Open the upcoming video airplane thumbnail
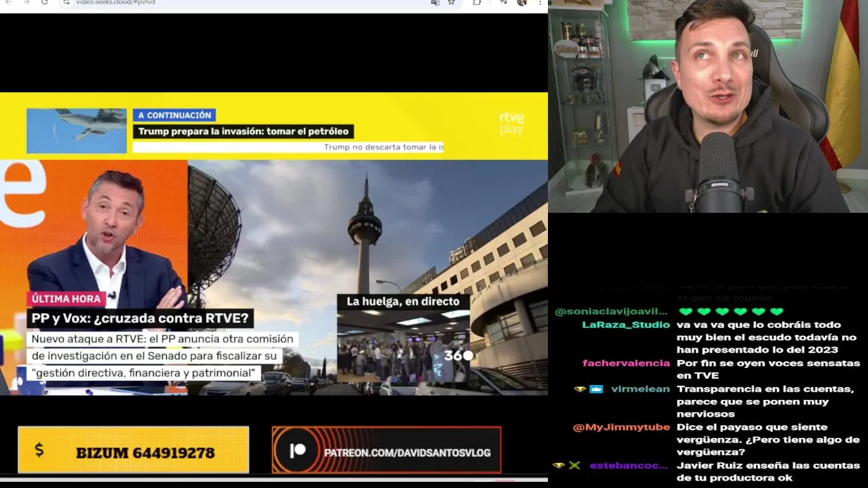 point(77,131)
